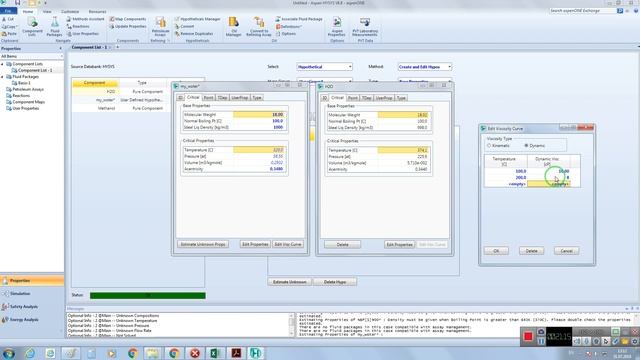Open Hypotheticals Manager
The image size is (640, 360).
point(198,19)
